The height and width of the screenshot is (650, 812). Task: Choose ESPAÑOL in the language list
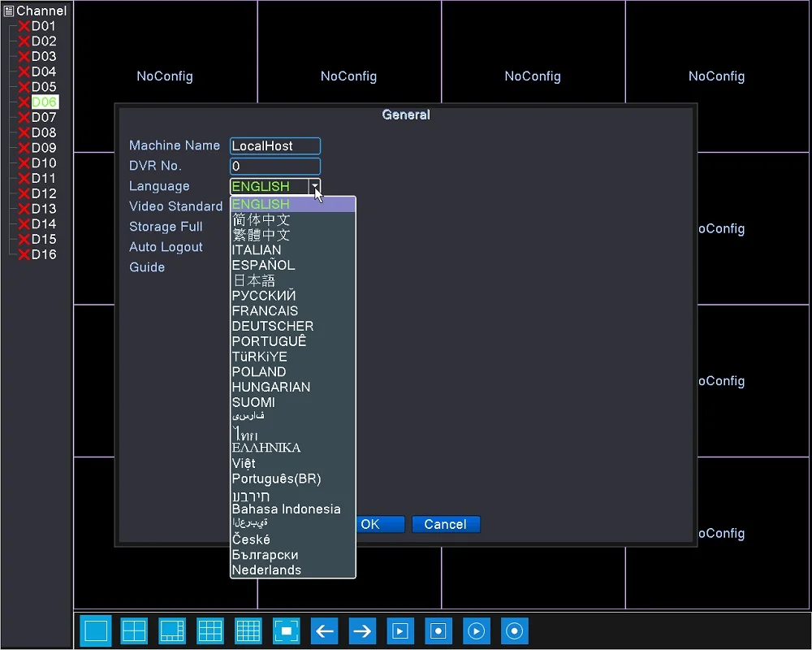(292, 265)
